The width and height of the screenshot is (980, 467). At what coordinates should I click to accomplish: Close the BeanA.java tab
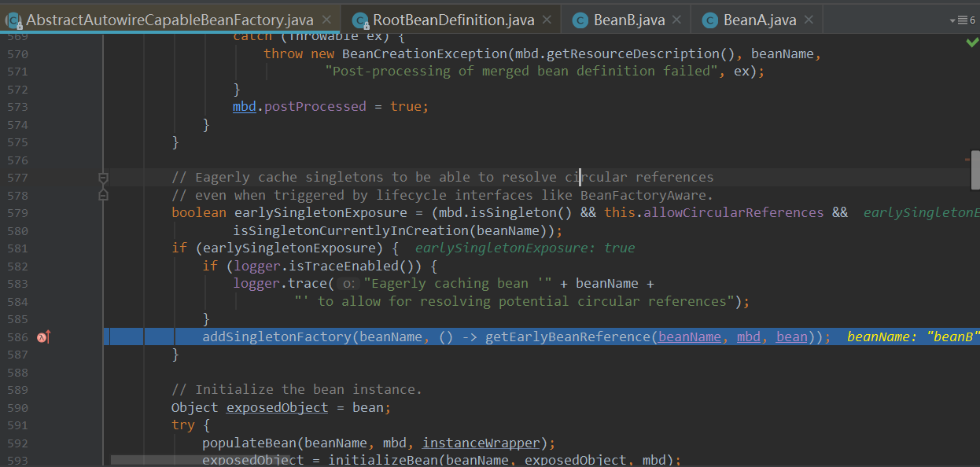pyautogui.click(x=808, y=20)
